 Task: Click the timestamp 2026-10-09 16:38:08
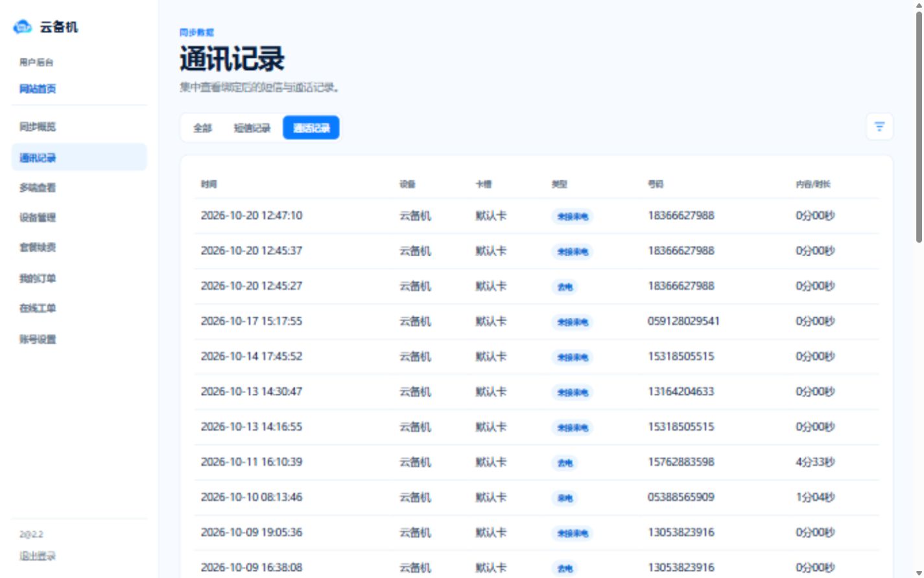pyautogui.click(x=252, y=567)
